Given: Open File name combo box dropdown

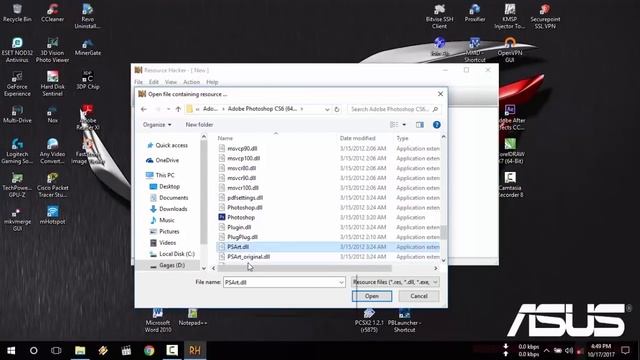Looking at the screenshot, I should point(341,282).
